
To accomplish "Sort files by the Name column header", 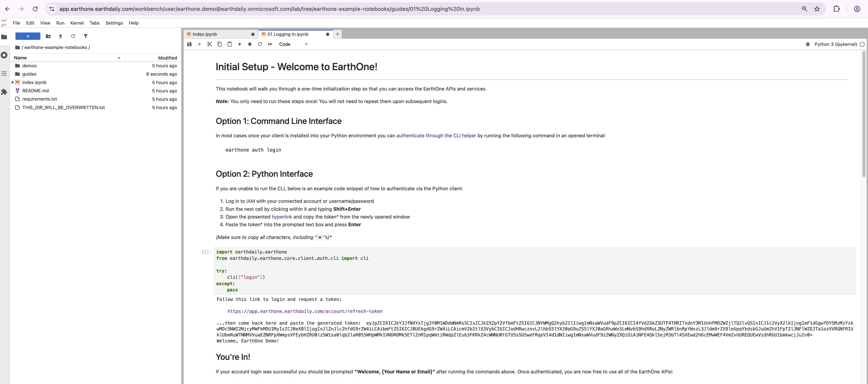I will click(x=67, y=58).
